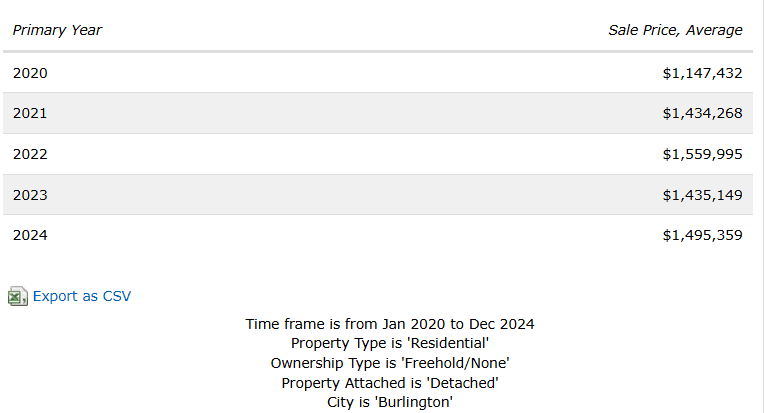Viewport: 765px width, 413px height.
Task: Click the Excel export icon
Action: (17, 296)
